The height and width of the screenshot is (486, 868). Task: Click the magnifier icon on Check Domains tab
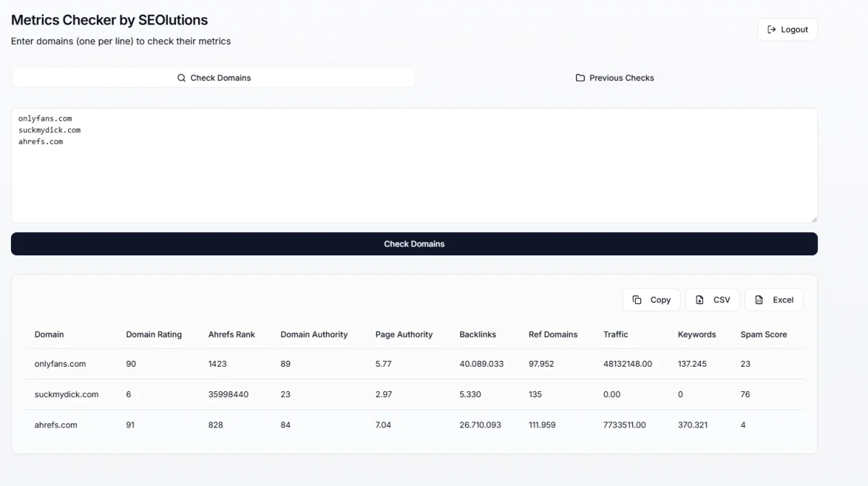point(182,78)
